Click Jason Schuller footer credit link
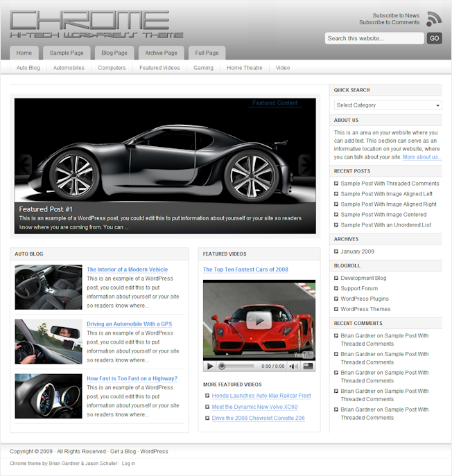Viewport: 452px width, 476px height. click(x=101, y=464)
